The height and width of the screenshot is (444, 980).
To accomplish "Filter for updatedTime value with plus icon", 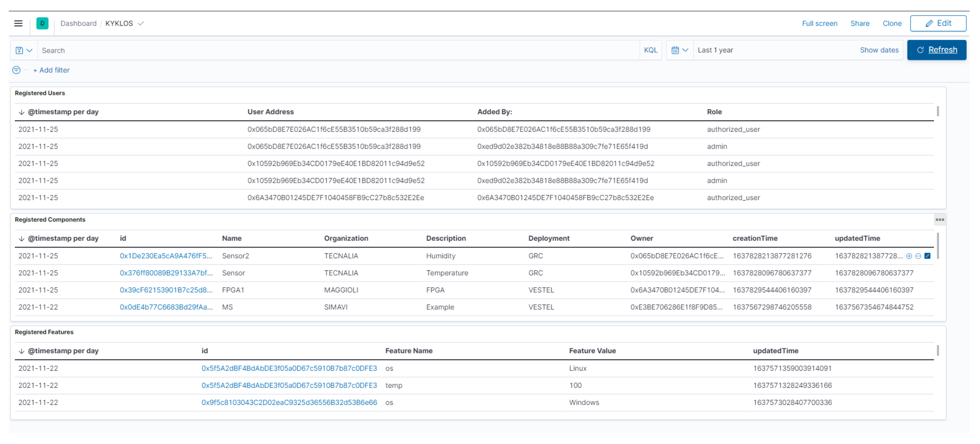I will tap(909, 256).
